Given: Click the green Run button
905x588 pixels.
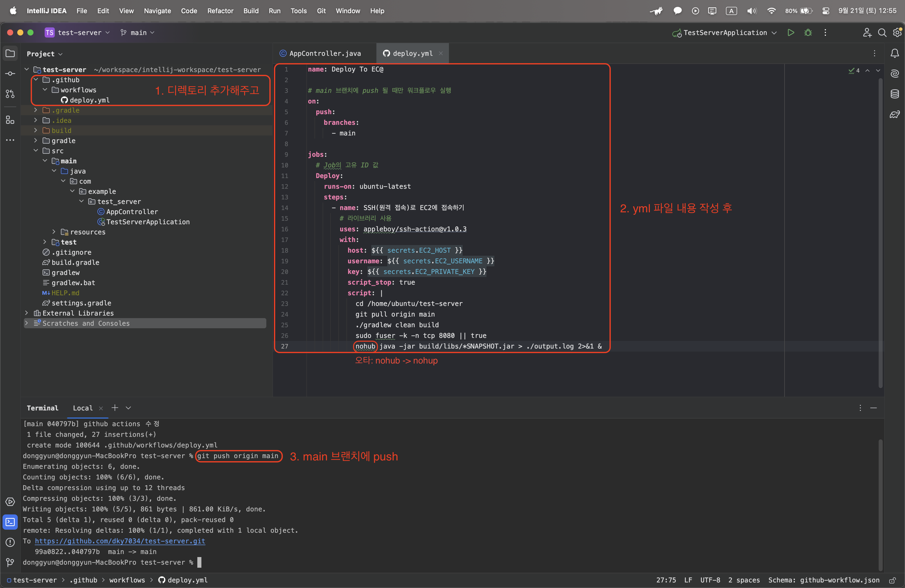Looking at the screenshot, I should (791, 33).
